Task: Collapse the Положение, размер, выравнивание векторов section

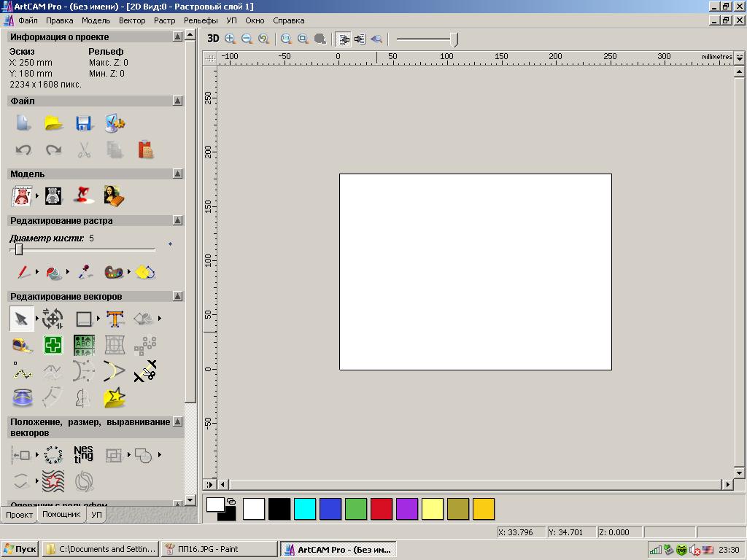Action: (x=177, y=421)
